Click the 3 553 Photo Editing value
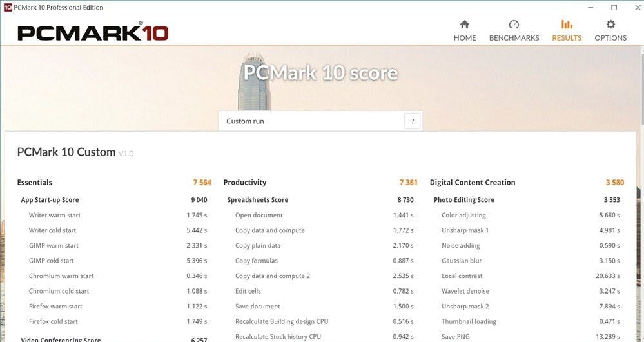This screenshot has width=644, height=342. 612,200
